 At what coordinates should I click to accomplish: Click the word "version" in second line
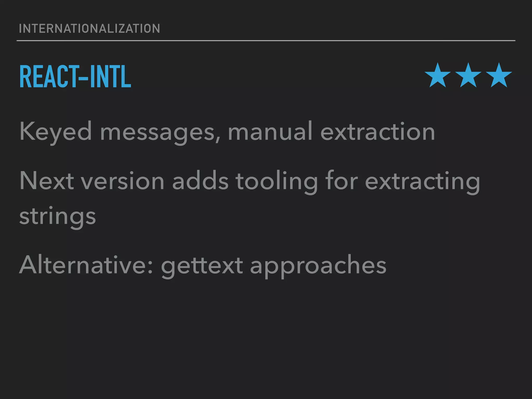pos(123,181)
